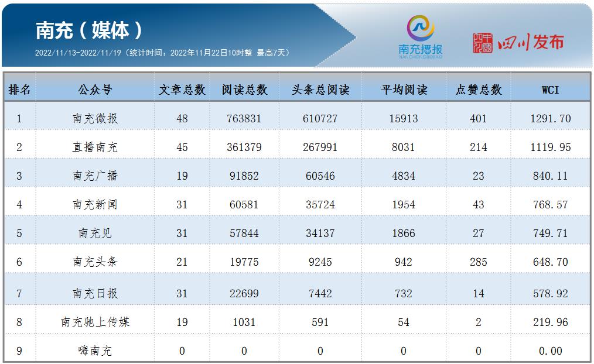Screen dimensions: 594x364
Task: Open the 南充头条 account entry
Action: pyautogui.click(x=95, y=262)
